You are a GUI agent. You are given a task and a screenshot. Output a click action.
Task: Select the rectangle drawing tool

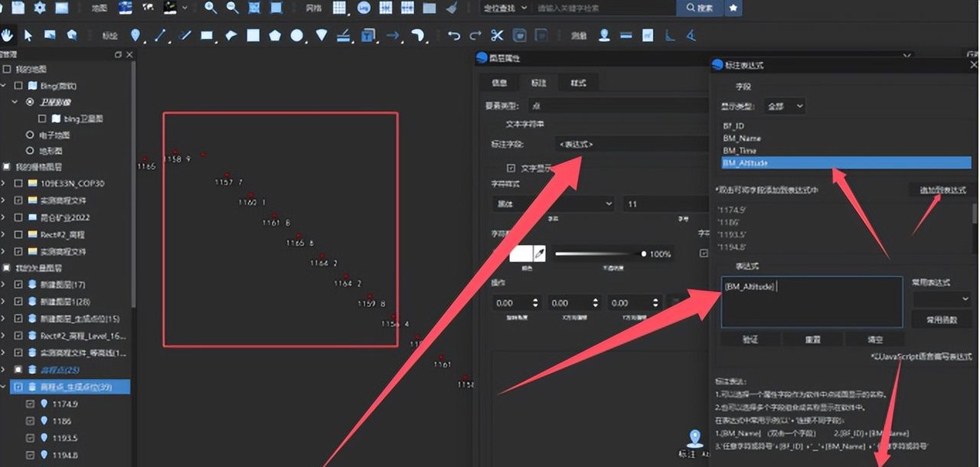207,35
